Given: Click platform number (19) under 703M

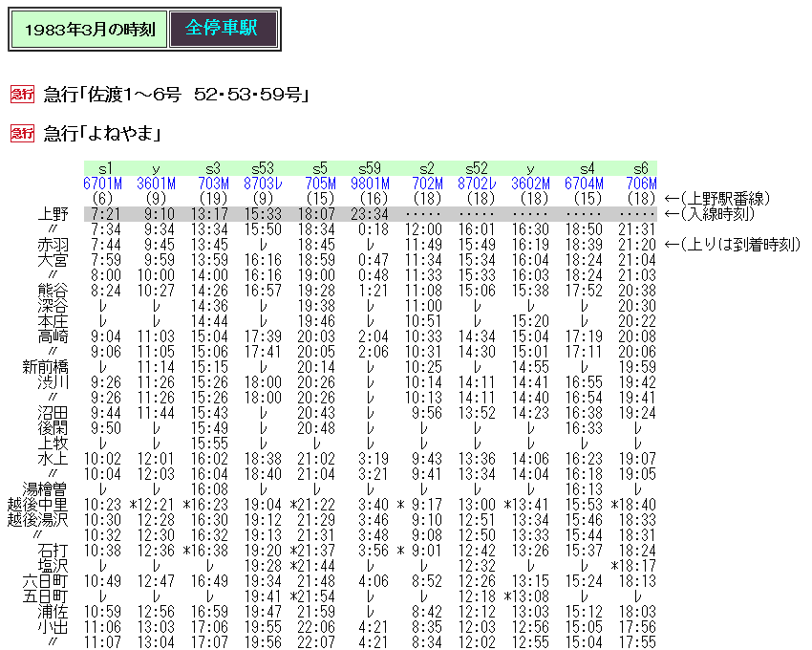Looking at the screenshot, I should click(213, 199).
